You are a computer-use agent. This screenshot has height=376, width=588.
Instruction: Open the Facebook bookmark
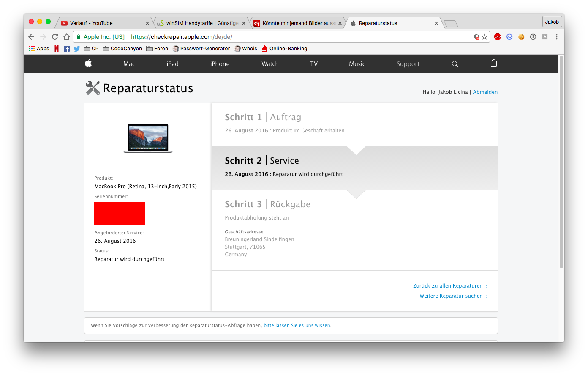coord(67,49)
